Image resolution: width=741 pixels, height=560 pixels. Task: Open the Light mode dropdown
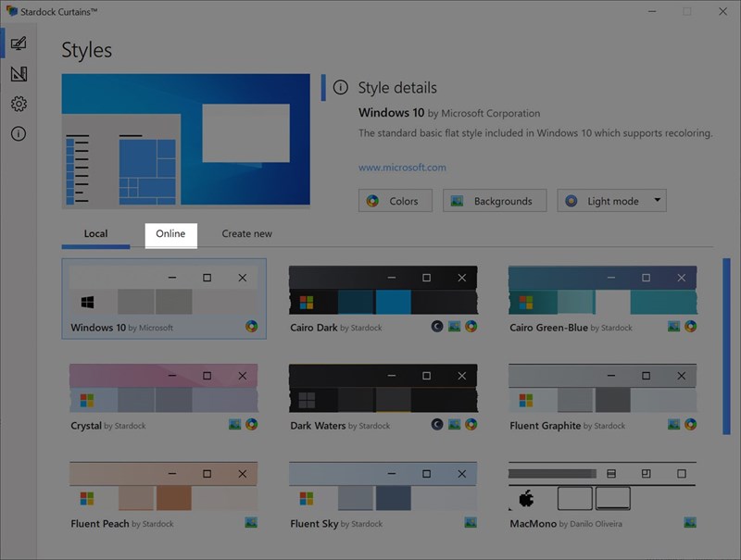pyautogui.click(x=611, y=201)
